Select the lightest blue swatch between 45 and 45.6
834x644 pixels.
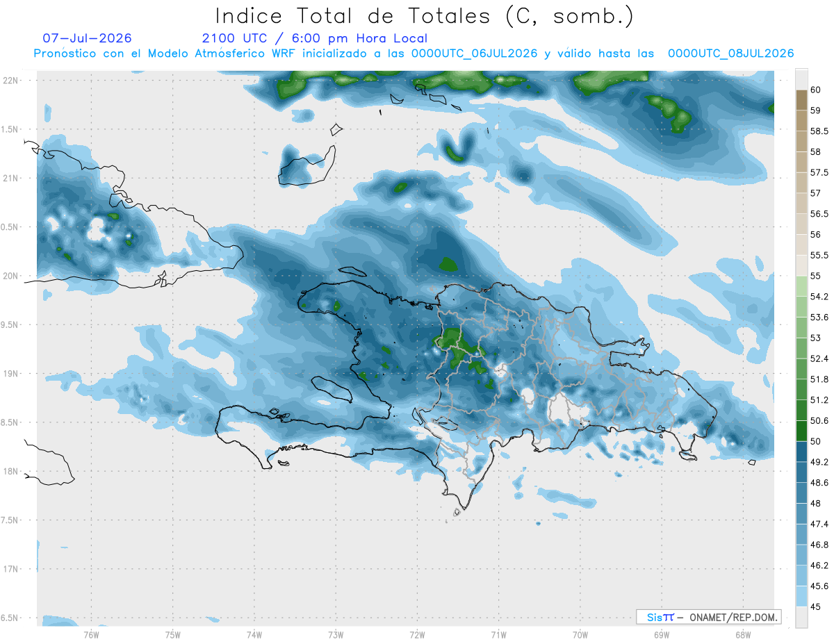(x=801, y=596)
